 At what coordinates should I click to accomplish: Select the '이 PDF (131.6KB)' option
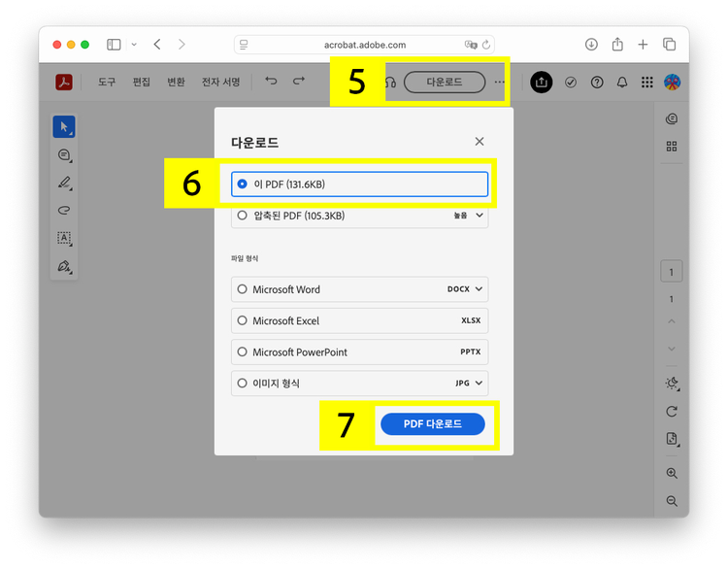[360, 184]
